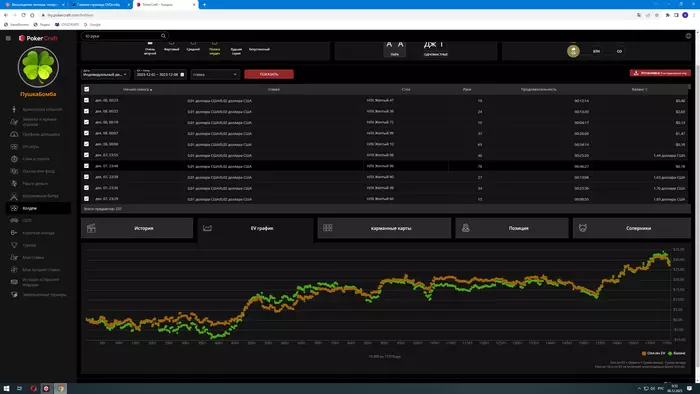Open the Запланированные турниры sidebar item

(38, 294)
